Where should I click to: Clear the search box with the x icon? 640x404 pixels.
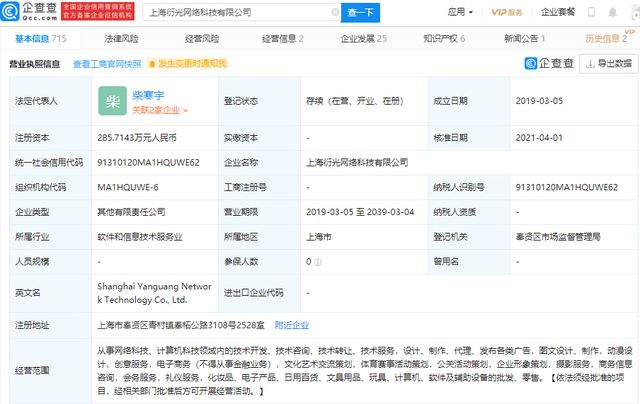335,12
